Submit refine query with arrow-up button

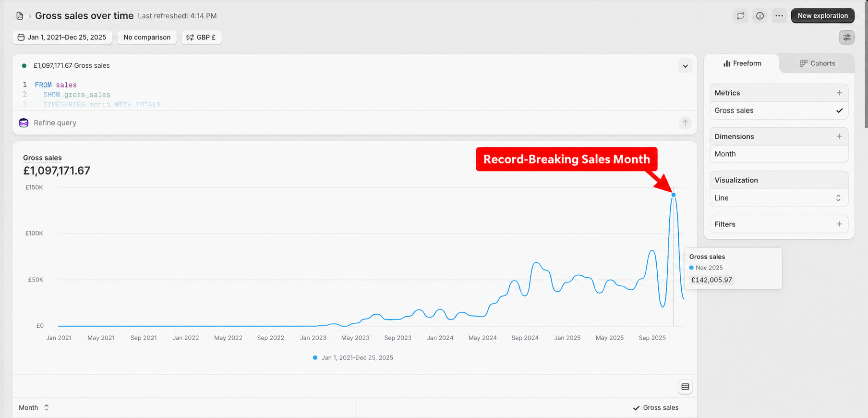(x=685, y=123)
